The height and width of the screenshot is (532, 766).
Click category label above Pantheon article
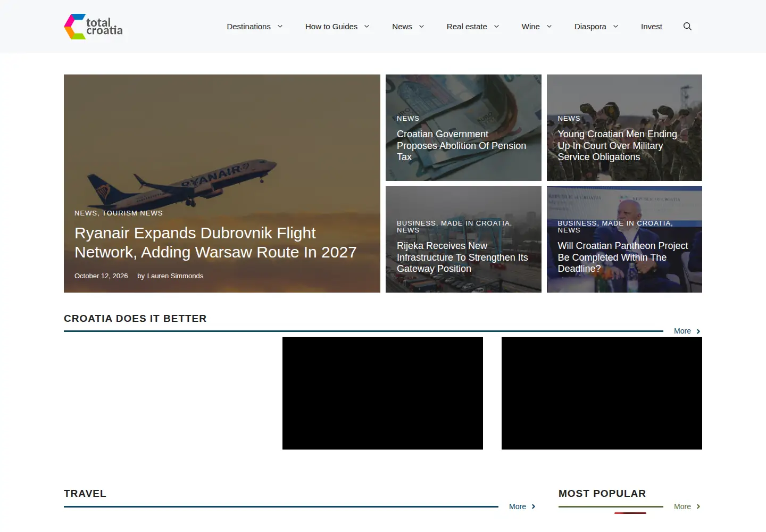[615, 227]
